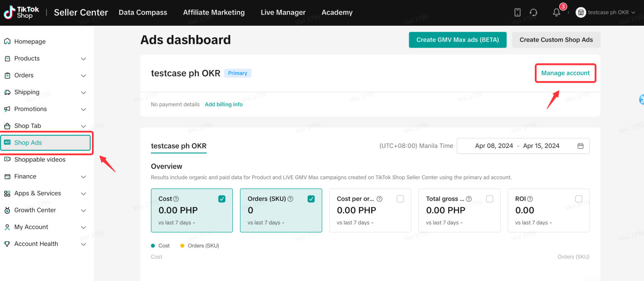Go to Shoppable videos in sidebar
This screenshot has height=281, width=644.
point(40,159)
